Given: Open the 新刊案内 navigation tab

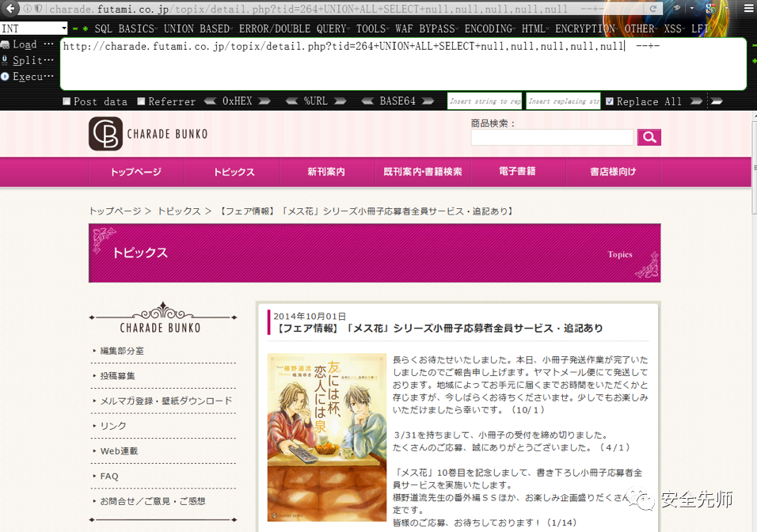Looking at the screenshot, I should (x=327, y=172).
